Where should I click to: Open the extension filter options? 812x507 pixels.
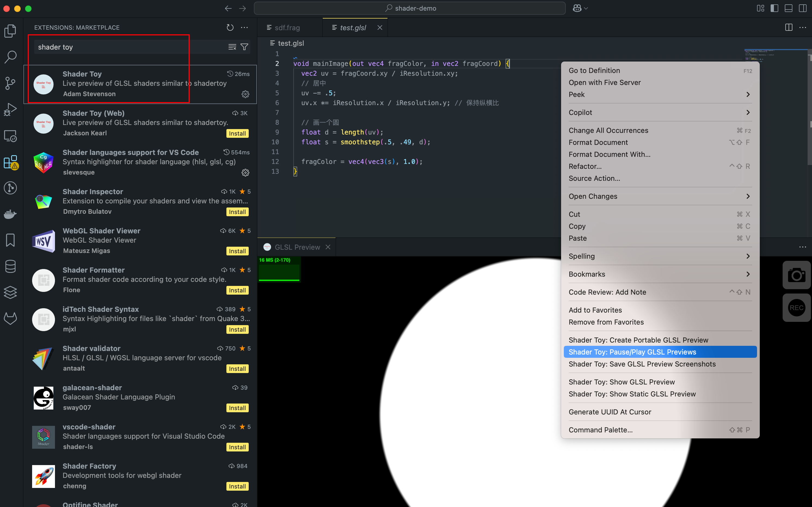[244, 47]
